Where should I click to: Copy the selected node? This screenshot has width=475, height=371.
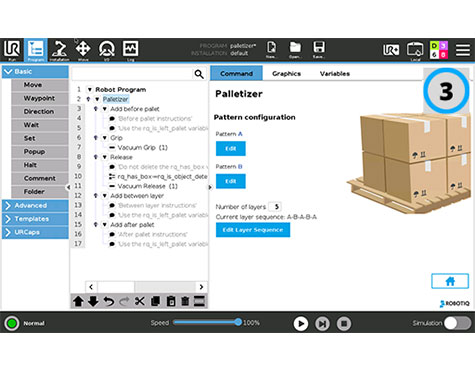[155, 301]
